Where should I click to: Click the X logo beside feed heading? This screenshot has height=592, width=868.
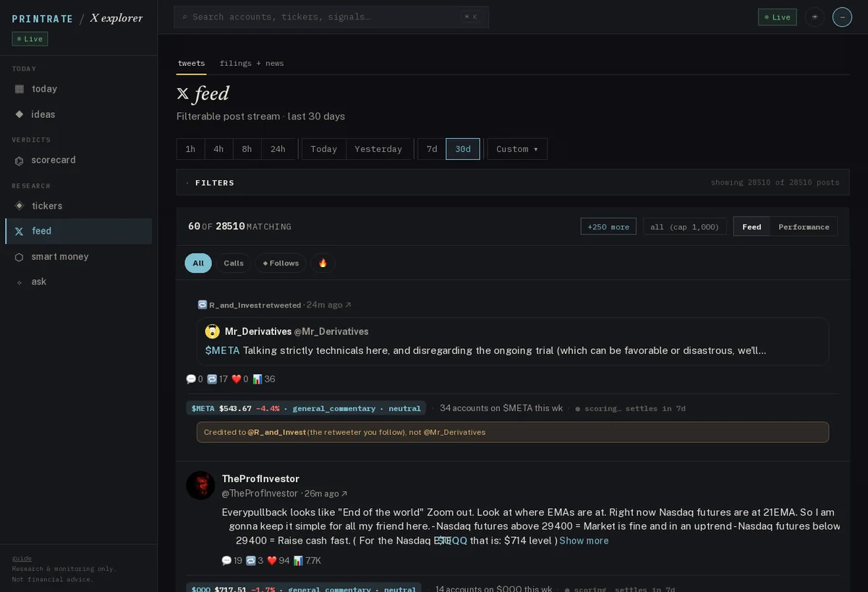click(183, 94)
